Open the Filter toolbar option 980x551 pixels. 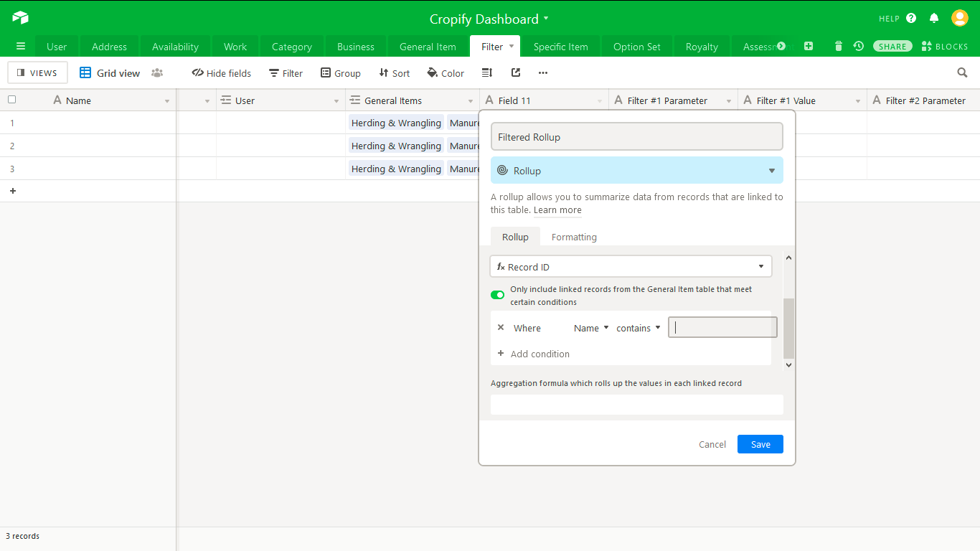coord(286,73)
